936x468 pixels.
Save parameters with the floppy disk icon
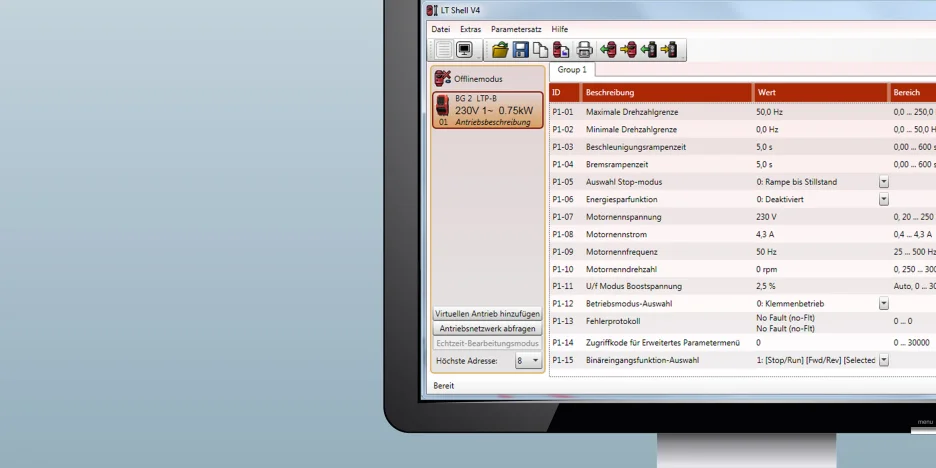point(521,50)
